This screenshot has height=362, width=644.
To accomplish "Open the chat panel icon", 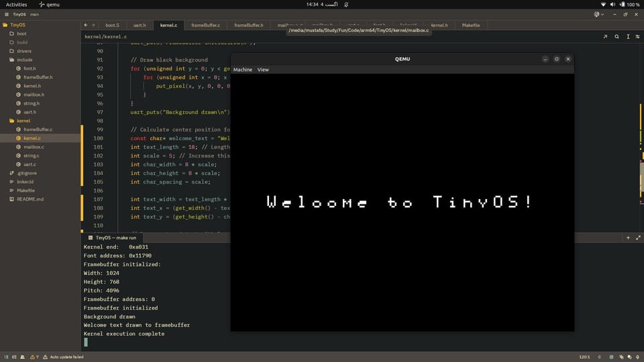I will [630, 357].
